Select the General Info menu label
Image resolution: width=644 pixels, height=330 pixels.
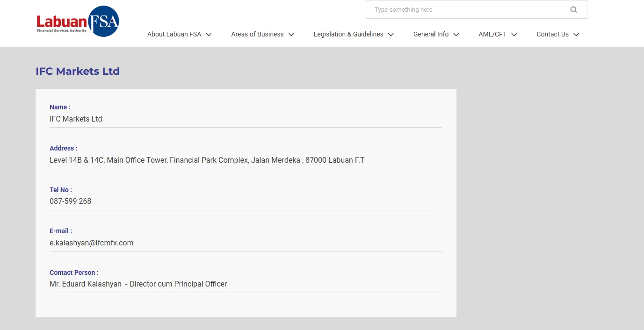[x=431, y=34]
